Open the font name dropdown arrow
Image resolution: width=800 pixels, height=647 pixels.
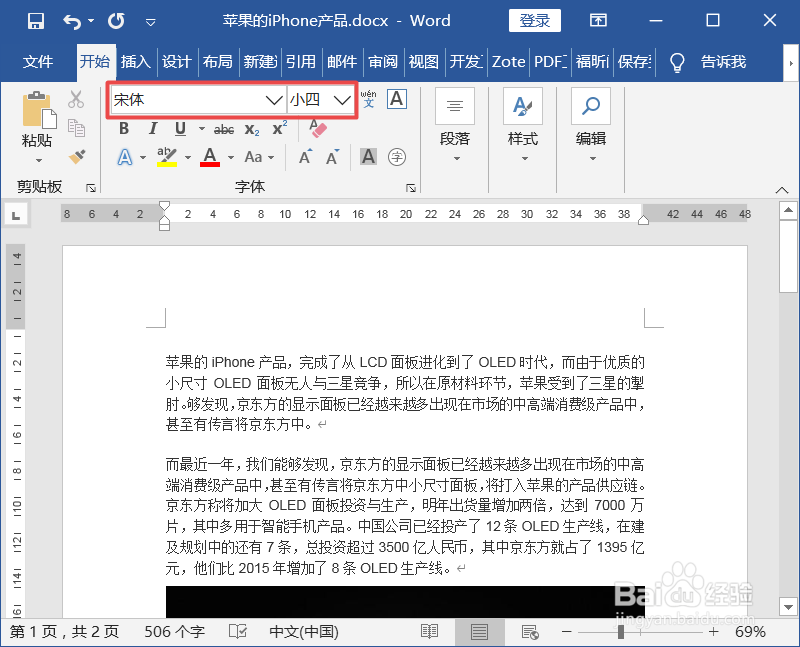click(x=274, y=99)
